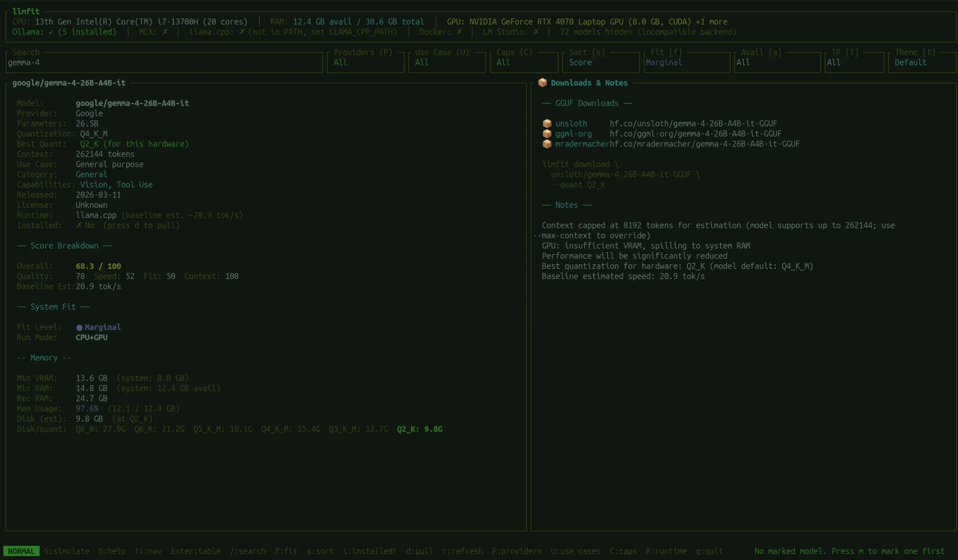Click the Ollama installed checkmark icon
Screen dimensions: 958x560
50,32
